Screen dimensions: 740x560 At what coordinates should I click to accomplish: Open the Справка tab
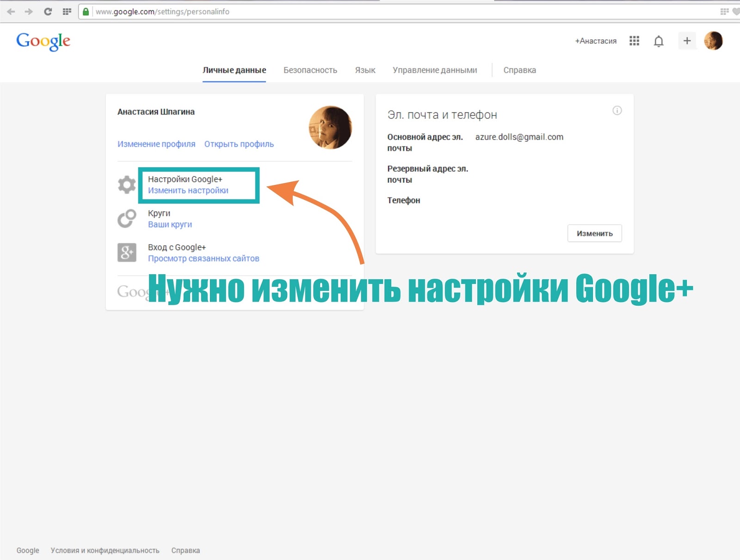pyautogui.click(x=520, y=70)
